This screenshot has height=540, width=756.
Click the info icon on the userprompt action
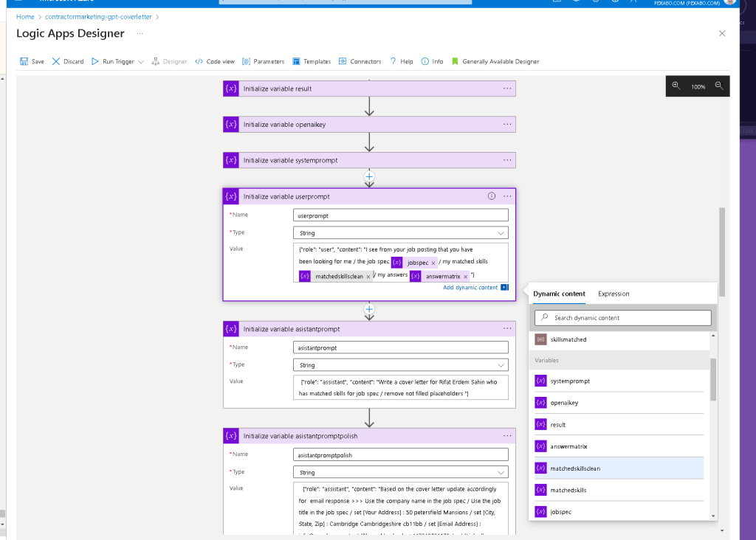[x=491, y=196]
